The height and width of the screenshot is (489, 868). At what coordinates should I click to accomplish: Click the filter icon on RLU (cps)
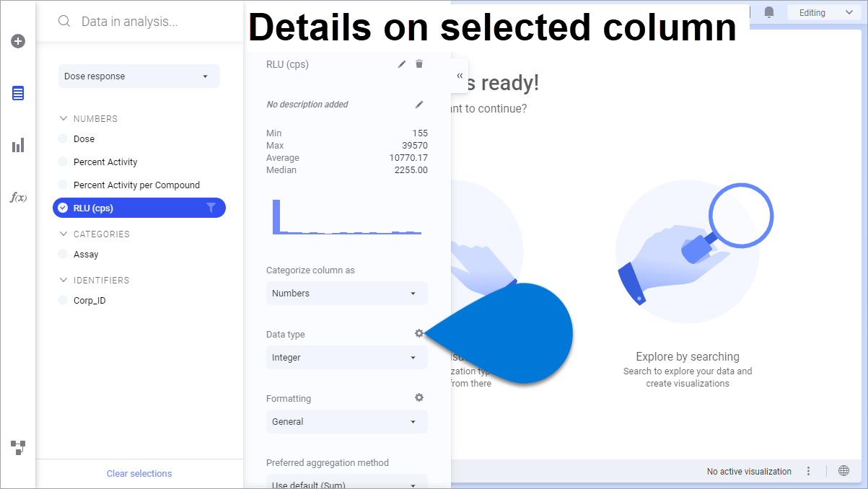211,208
